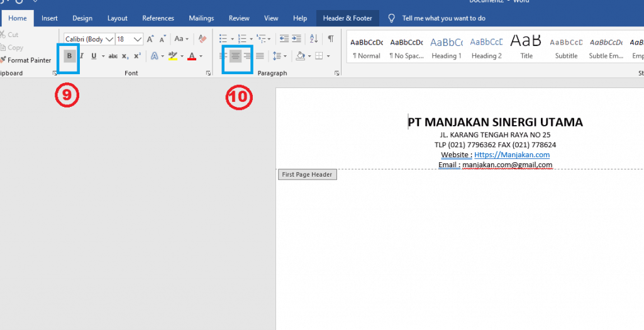Image resolution: width=644 pixels, height=330 pixels.
Task: Show paragraph marks with pilcrow icon
Action: [331, 39]
